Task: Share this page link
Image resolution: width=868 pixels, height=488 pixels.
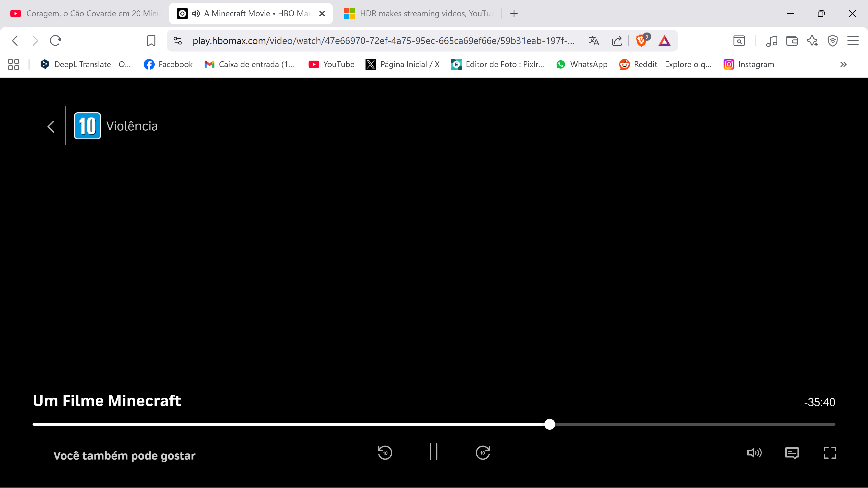Action: (617, 41)
